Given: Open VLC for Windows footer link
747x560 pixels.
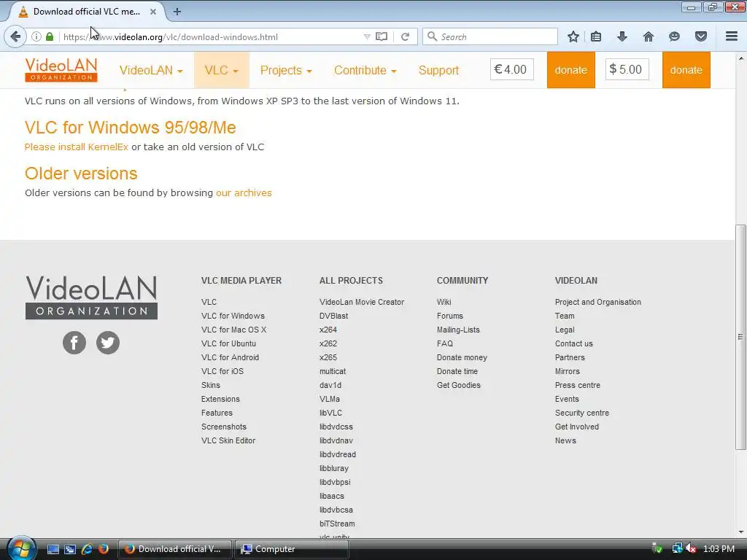Looking at the screenshot, I should tap(233, 316).
